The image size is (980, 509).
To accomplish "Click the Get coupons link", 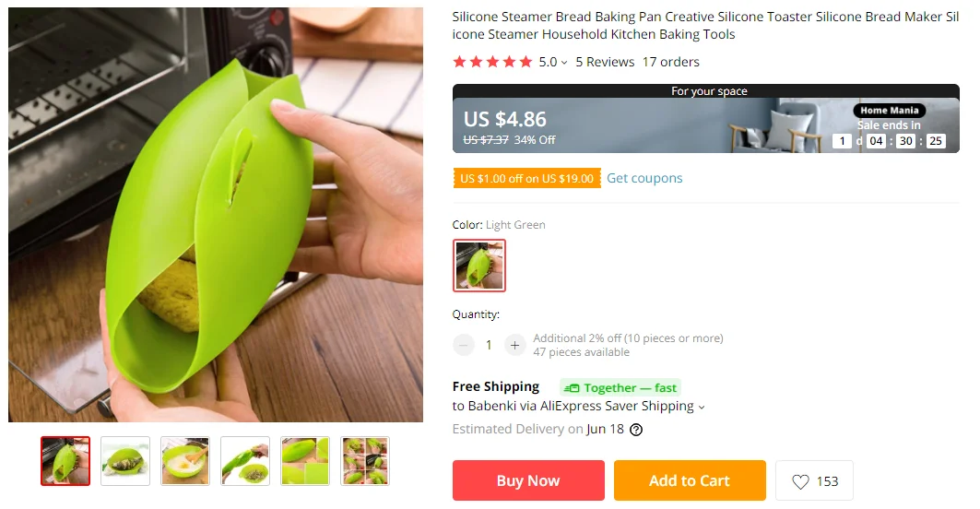I will coord(644,178).
